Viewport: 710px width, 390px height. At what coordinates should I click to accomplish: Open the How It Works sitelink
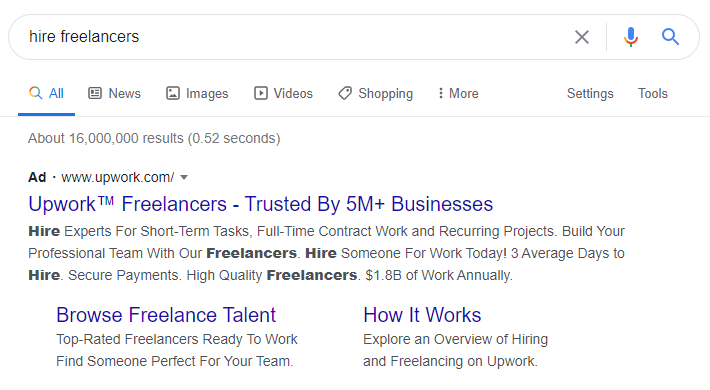pyautogui.click(x=422, y=315)
